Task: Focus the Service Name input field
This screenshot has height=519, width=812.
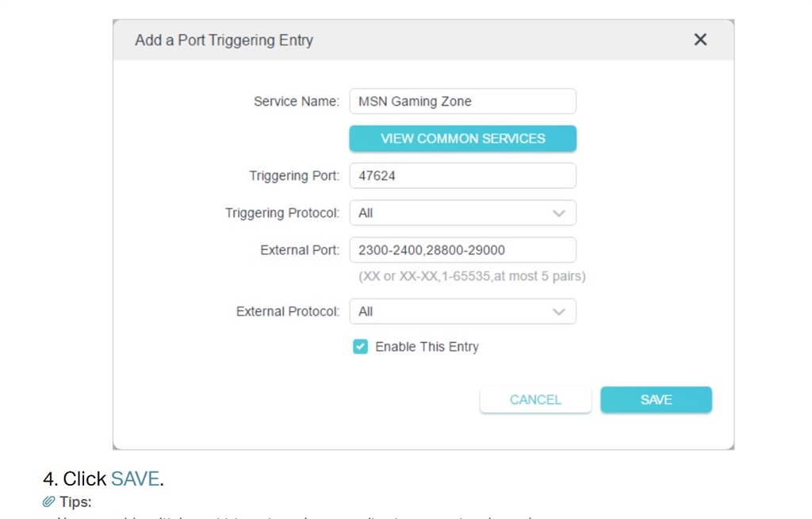Action: tap(462, 102)
